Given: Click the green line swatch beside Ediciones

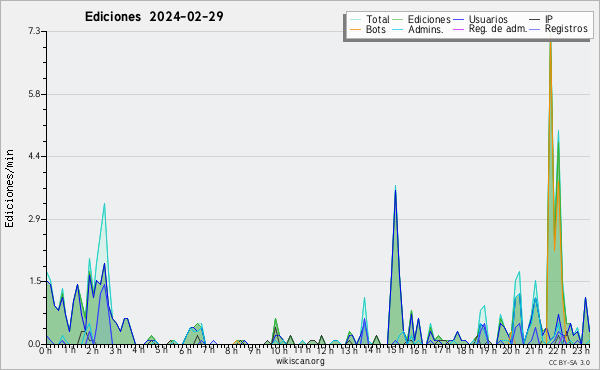Looking at the screenshot, I should [398, 20].
